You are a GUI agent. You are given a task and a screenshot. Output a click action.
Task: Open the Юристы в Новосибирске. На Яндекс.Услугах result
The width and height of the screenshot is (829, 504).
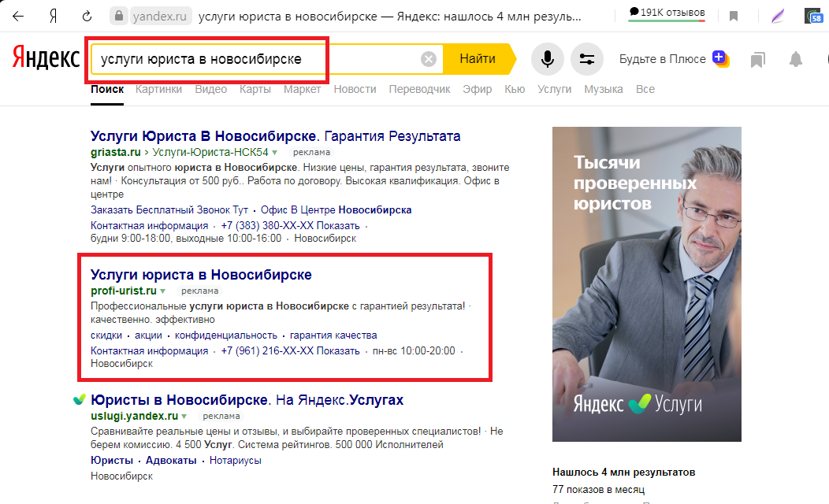click(247, 400)
